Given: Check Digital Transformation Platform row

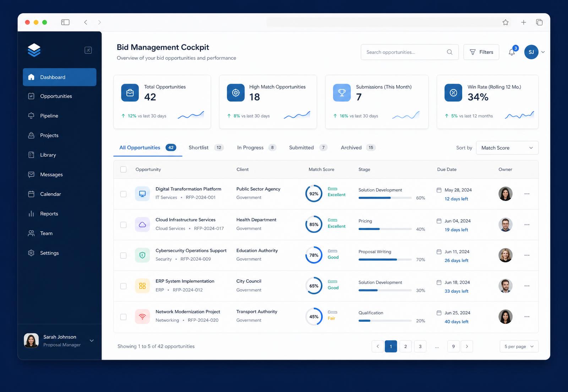Looking at the screenshot, I should 123,194.
